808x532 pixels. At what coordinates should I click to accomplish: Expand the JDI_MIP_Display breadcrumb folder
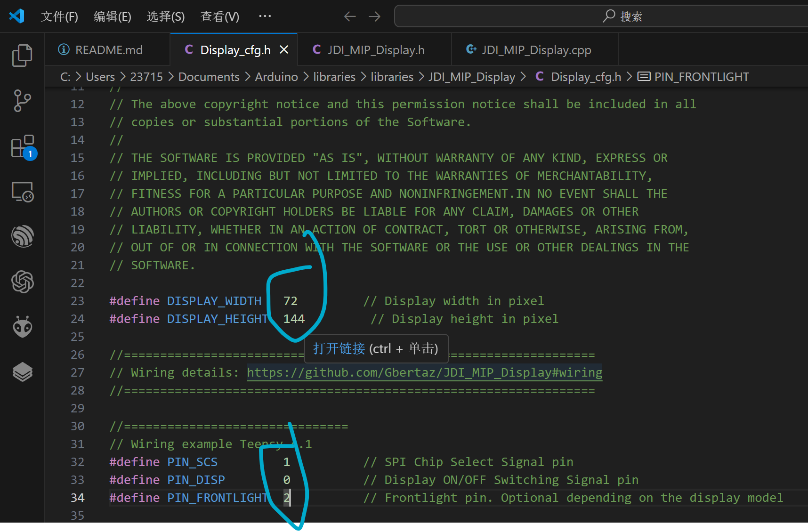click(x=472, y=77)
